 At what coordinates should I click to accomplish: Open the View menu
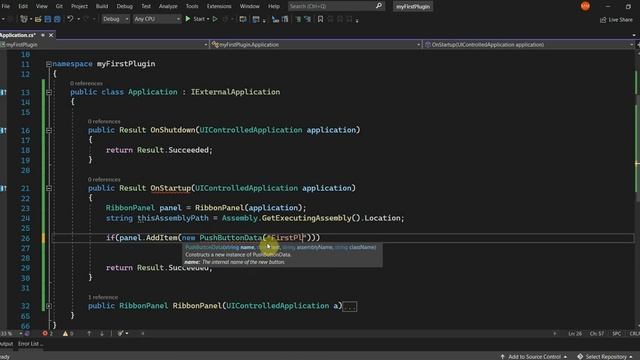pos(42,6)
